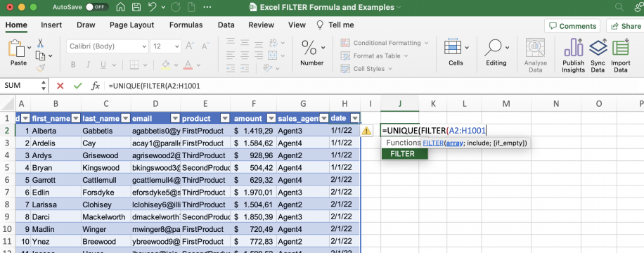Select column header M
The width and height of the screenshot is (644, 253).
point(506,103)
